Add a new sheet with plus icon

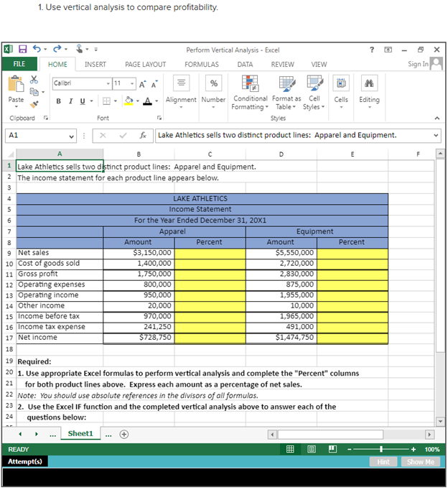(124, 434)
